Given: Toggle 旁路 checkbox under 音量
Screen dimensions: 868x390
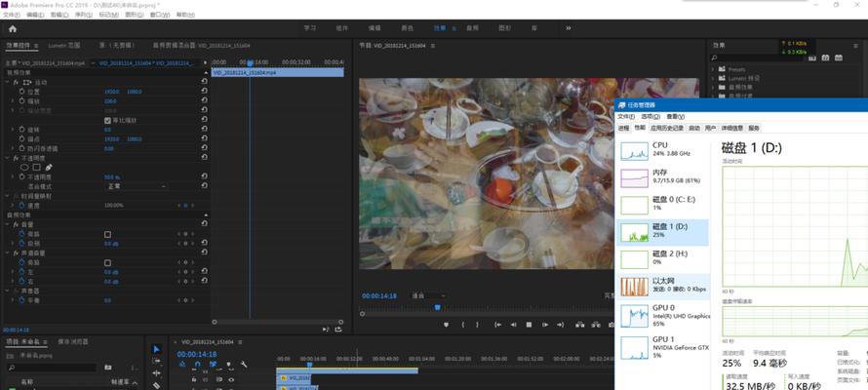Looking at the screenshot, I should click(107, 234).
